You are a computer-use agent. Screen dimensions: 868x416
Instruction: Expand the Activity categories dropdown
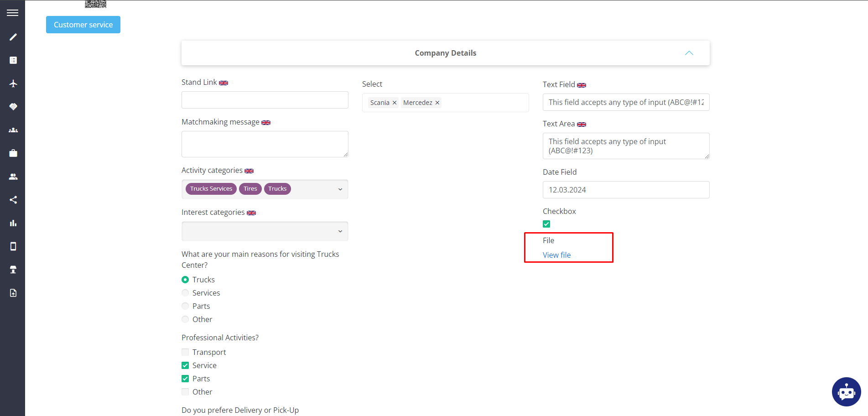340,188
